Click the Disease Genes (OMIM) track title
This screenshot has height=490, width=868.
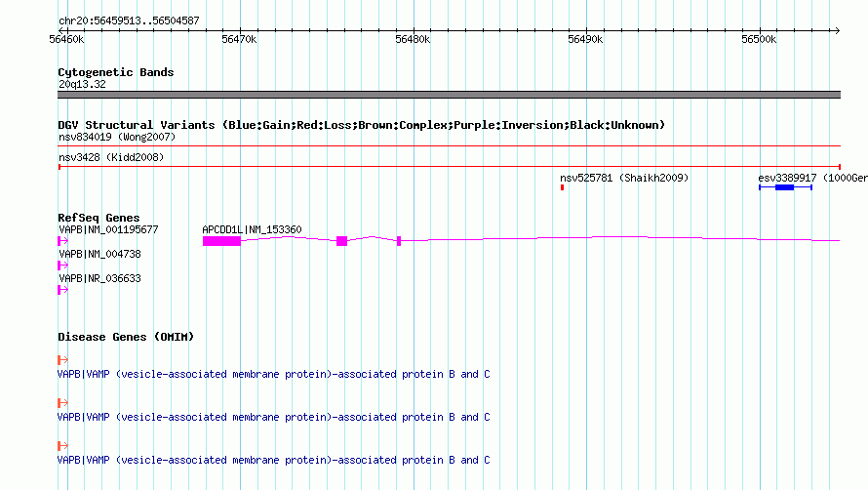pos(126,337)
